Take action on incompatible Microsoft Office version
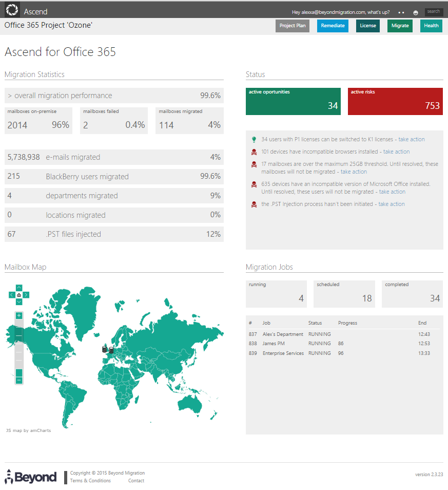The width and height of the screenshot is (448, 490). point(392,192)
